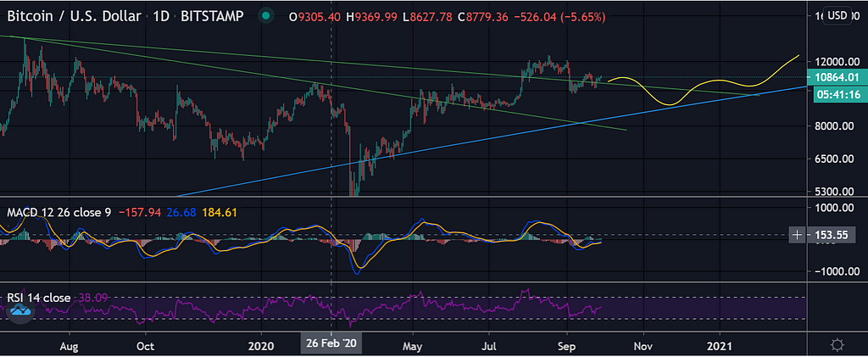
Task: Click the Nov time axis label
Action: tap(643, 345)
